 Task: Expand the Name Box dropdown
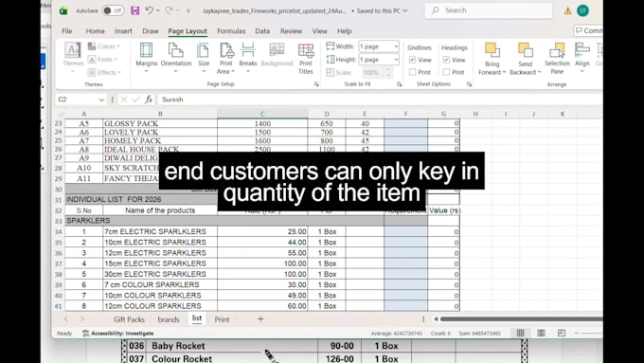point(101,100)
